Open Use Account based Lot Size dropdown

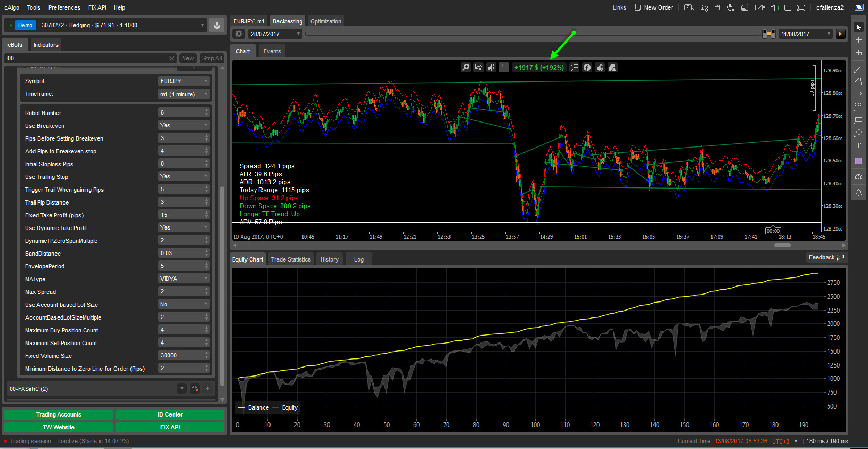click(184, 304)
